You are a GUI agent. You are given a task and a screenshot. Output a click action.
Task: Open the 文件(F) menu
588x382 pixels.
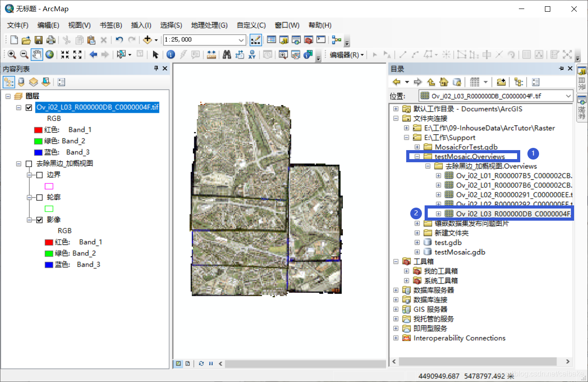click(18, 25)
